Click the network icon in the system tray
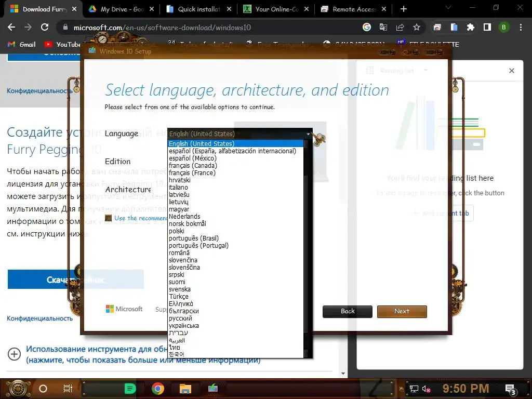Image resolution: width=532 pixels, height=399 pixels. tap(414, 389)
